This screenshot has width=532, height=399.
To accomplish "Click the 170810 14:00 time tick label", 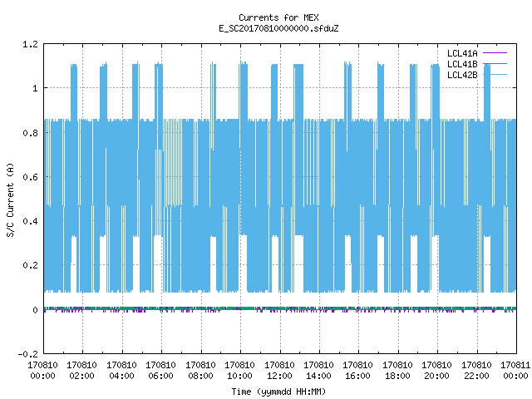I will coord(318,371).
